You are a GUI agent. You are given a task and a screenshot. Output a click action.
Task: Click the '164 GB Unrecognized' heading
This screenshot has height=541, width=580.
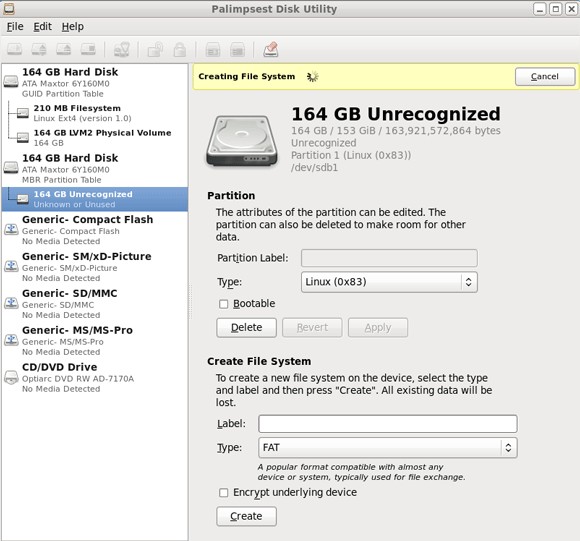[x=396, y=114]
